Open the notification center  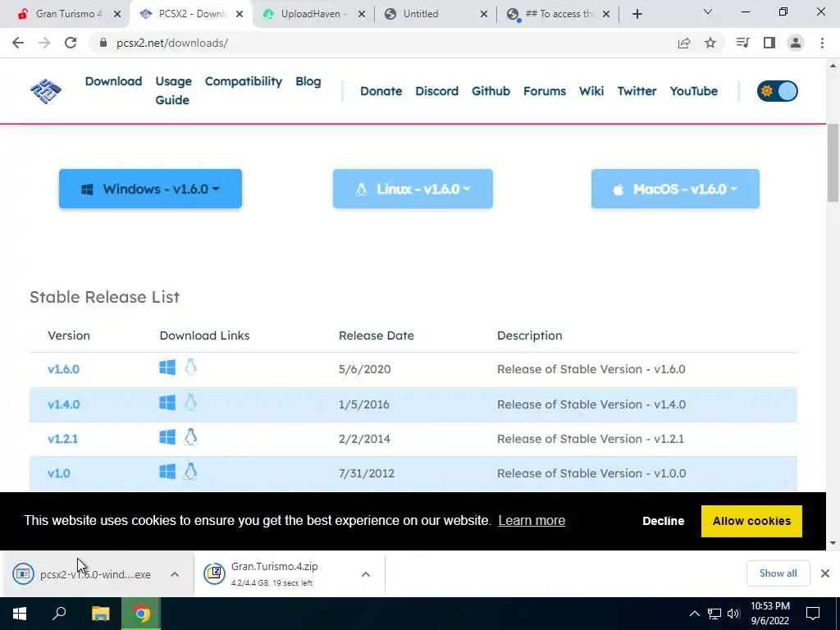coord(813,614)
